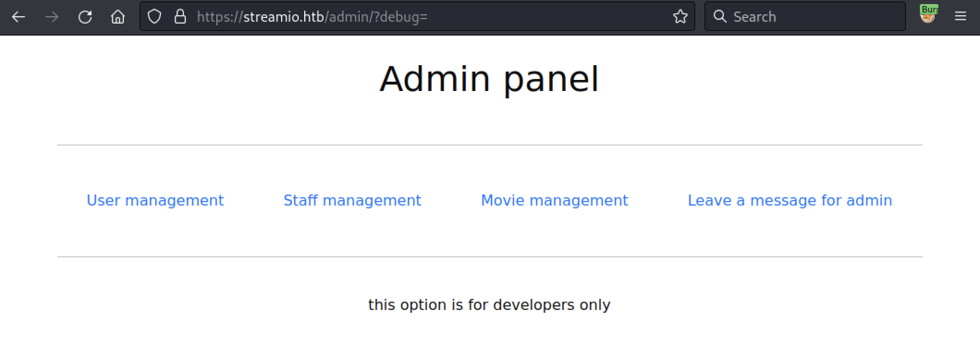Reload the current admin page
This screenshot has height=340, width=980.
click(85, 17)
